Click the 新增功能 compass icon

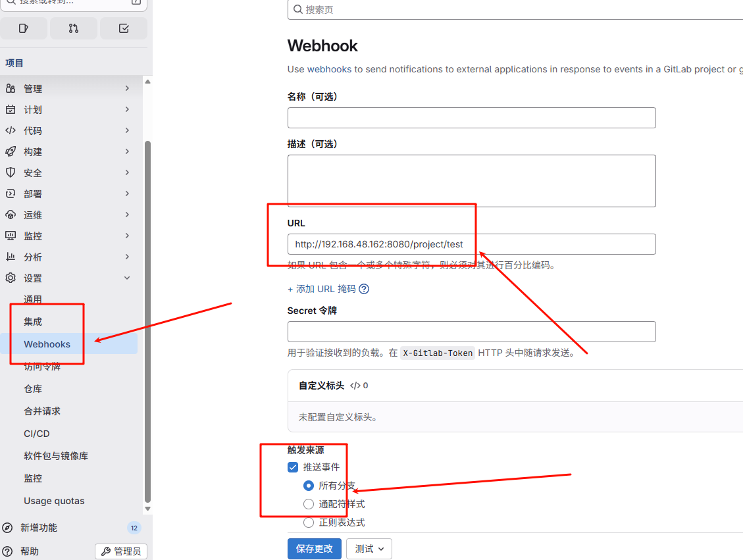point(7,528)
